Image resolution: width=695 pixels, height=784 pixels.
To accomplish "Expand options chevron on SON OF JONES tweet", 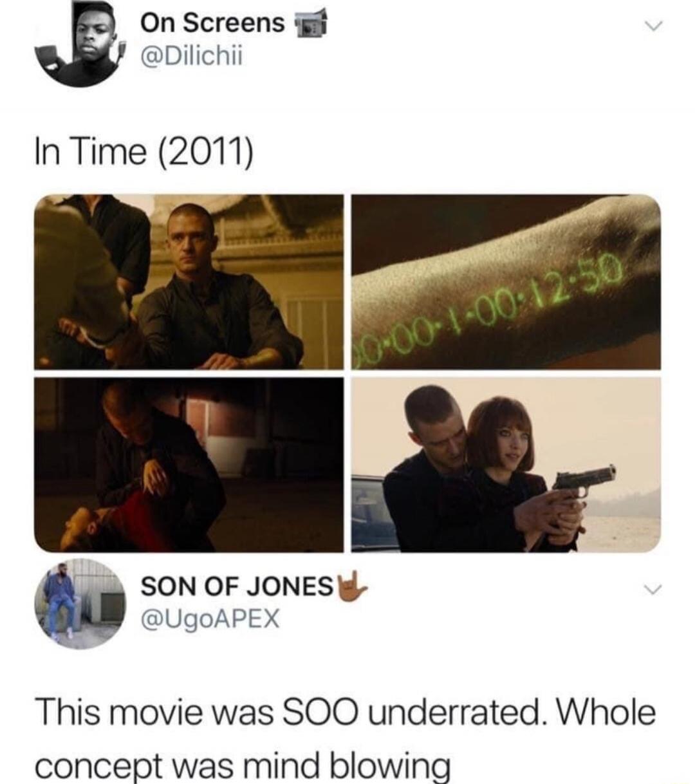I will [653, 590].
